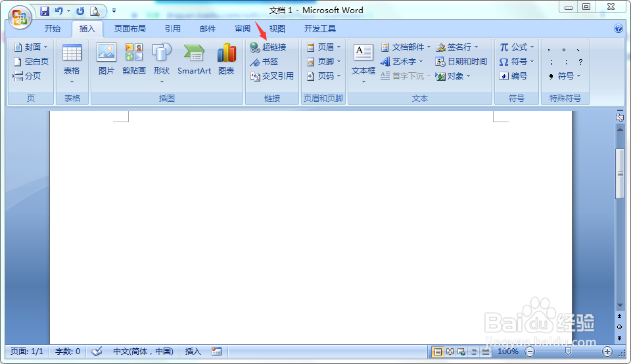
Task: Open print preview from the quick access toolbar
Action: 95,11
